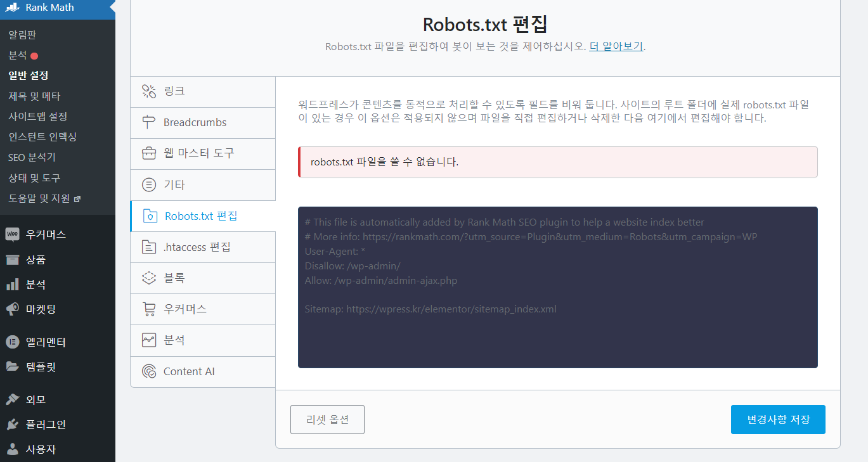
Task: Open the 분석 settings tab
Action: pyautogui.click(x=150, y=340)
